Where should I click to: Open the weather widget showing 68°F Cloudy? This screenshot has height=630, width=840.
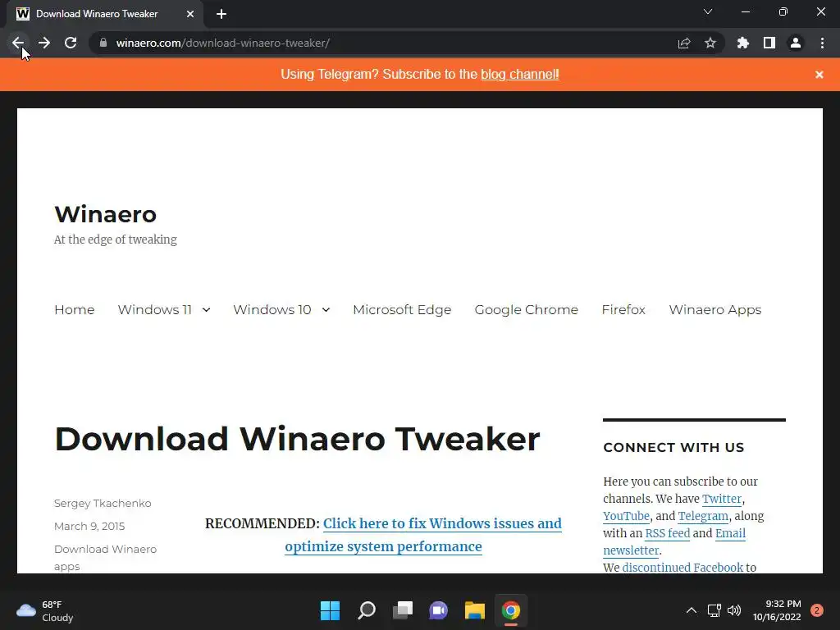click(x=45, y=610)
